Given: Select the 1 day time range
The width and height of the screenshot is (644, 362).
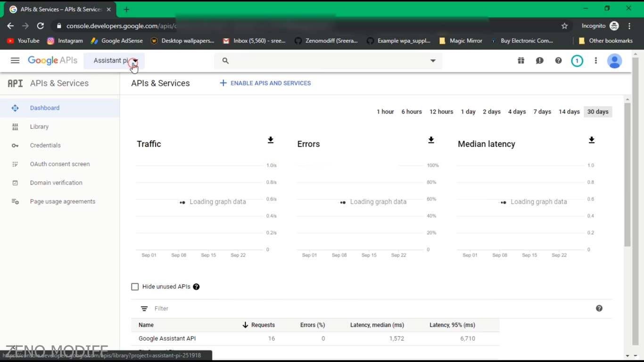Looking at the screenshot, I should point(468,112).
